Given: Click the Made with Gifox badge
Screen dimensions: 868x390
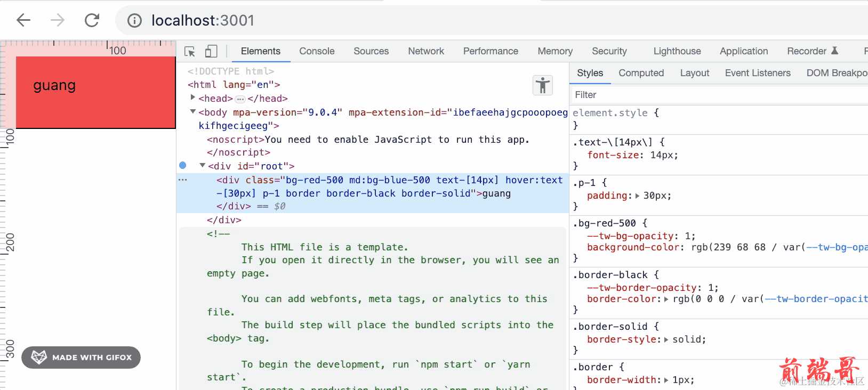Looking at the screenshot, I should pyautogui.click(x=81, y=357).
